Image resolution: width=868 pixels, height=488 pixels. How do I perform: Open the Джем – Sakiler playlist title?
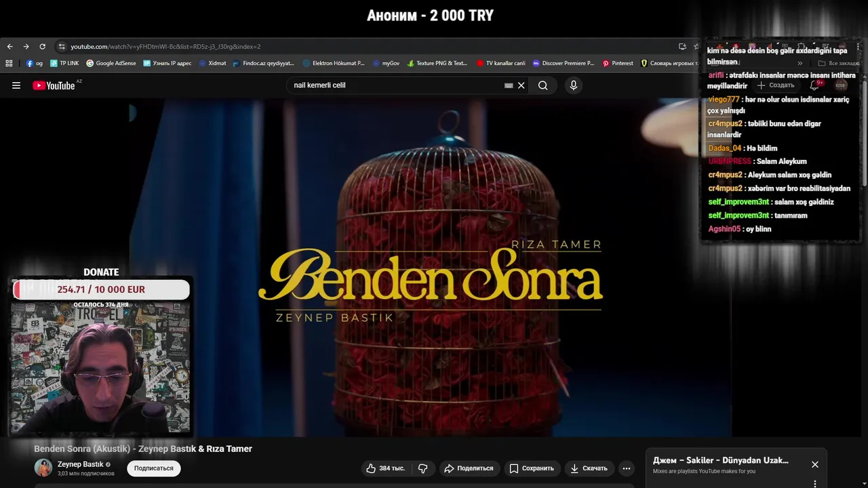[x=721, y=460]
